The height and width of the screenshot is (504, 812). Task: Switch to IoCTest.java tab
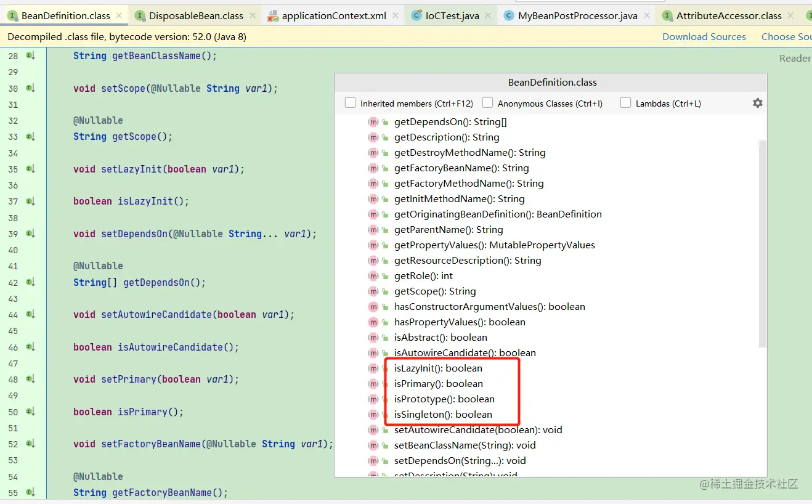(452, 15)
